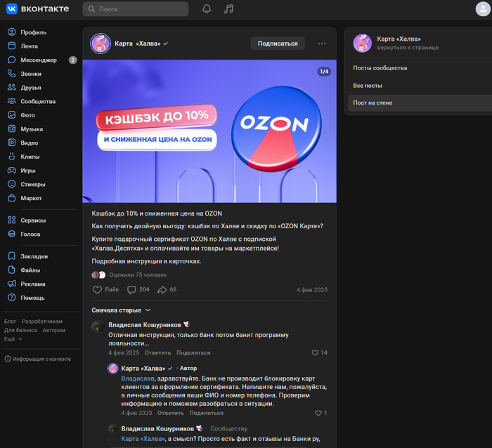Open the three-dots post options menu

point(322,44)
